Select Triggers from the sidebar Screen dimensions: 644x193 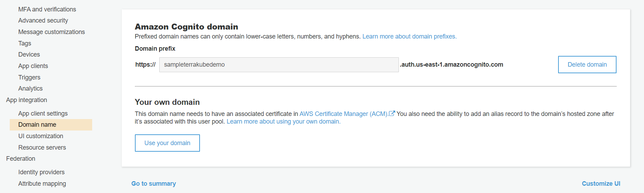(29, 77)
